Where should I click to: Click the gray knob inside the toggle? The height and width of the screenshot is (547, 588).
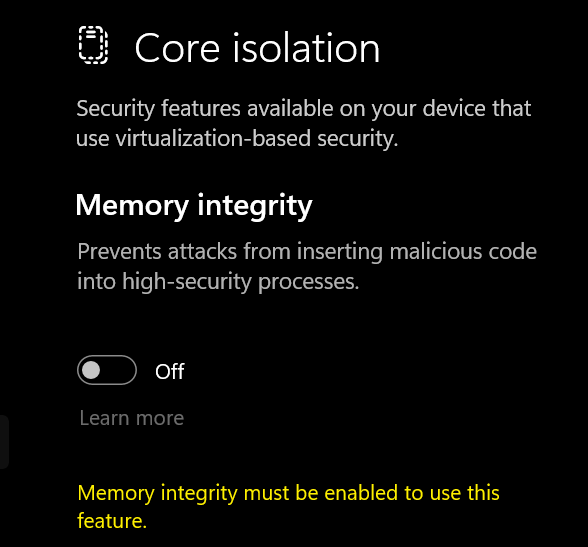point(91,370)
